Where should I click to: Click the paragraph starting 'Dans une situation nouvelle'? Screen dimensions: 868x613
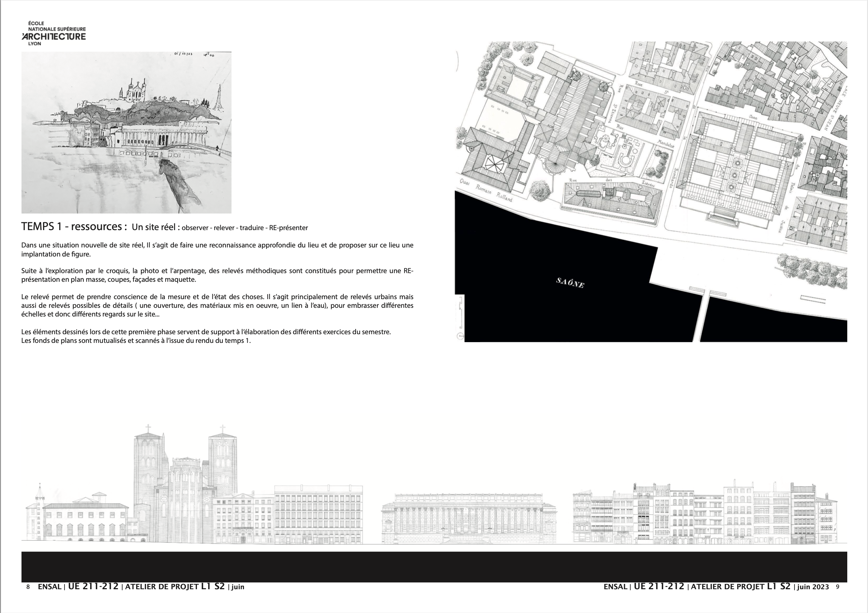click(218, 250)
